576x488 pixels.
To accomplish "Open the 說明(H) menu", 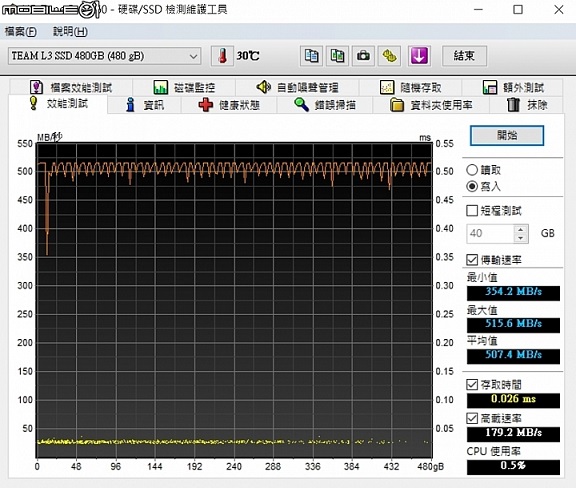I will pos(70,32).
